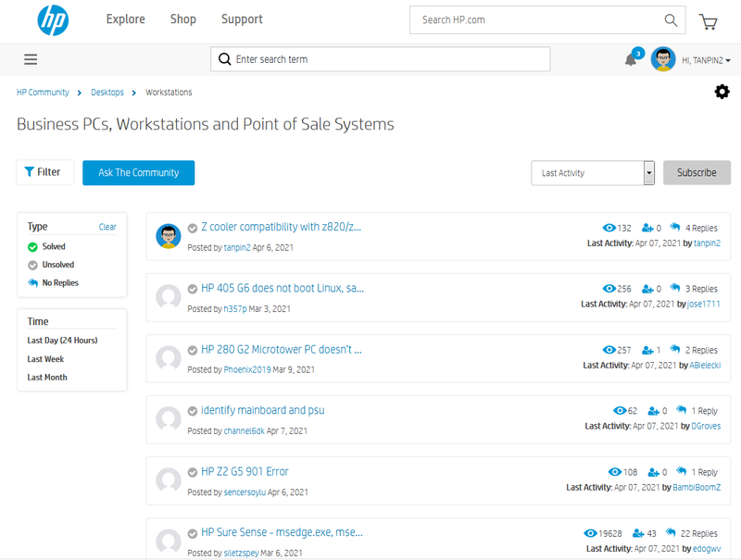Expand the HI, TANPIN2 account menu

point(707,60)
